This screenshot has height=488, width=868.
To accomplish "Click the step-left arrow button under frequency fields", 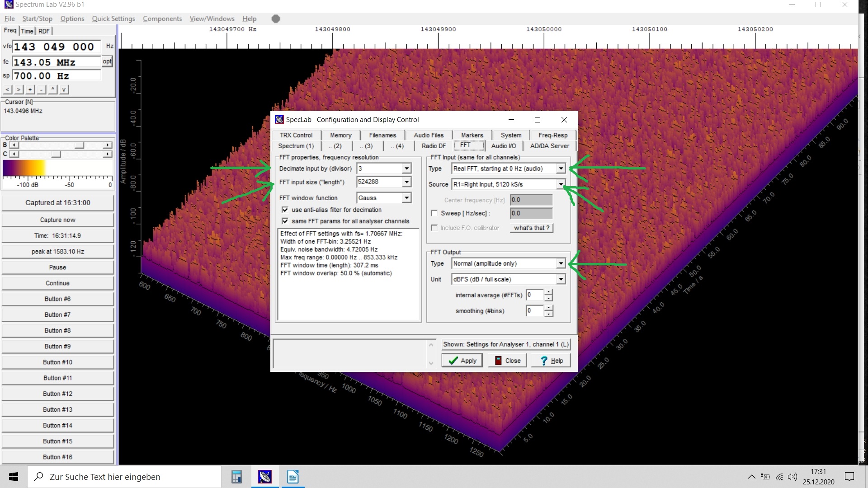I will click(x=8, y=89).
